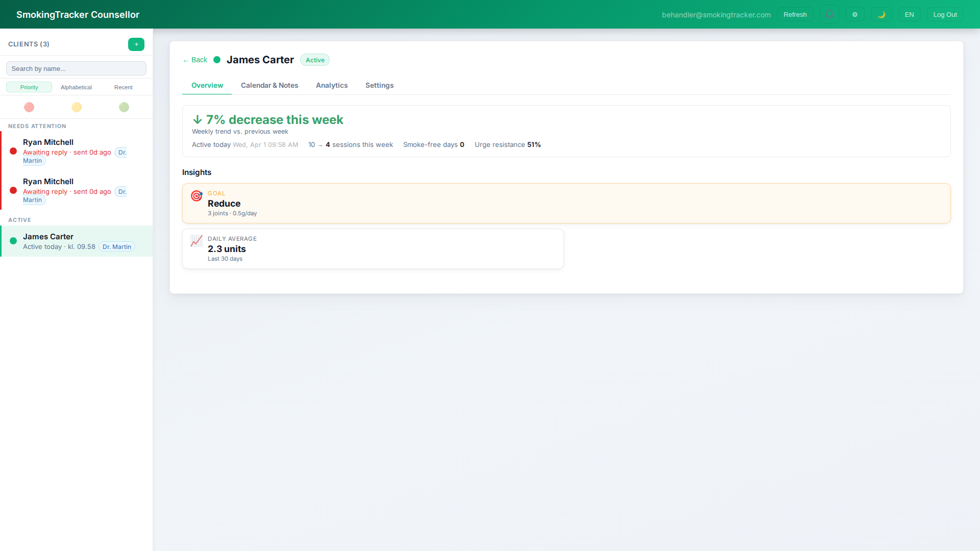Click the downward arrow beside 7% decrease
This screenshot has height=551, width=980.
(197, 119)
